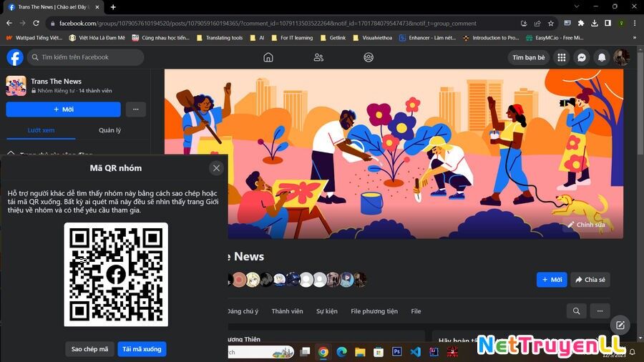This screenshot has width=644, height=362.
Task: Open the Friends icon in top navigation
Action: coord(318,57)
